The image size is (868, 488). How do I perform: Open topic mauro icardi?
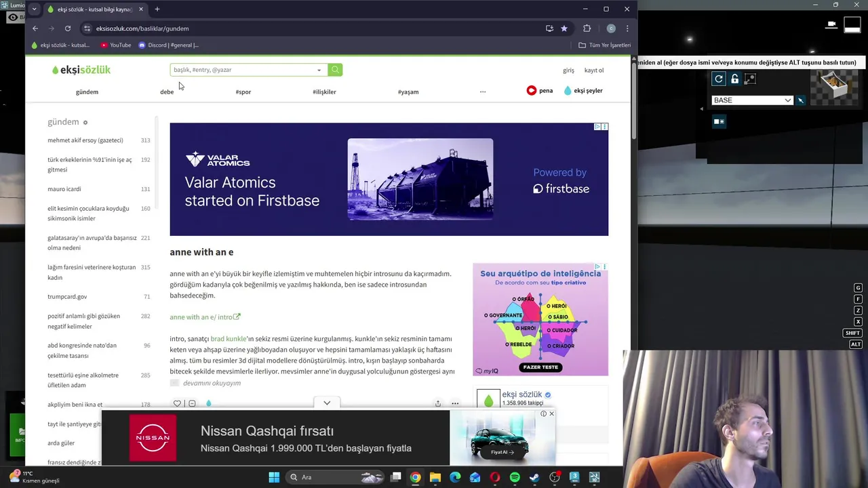click(x=64, y=189)
